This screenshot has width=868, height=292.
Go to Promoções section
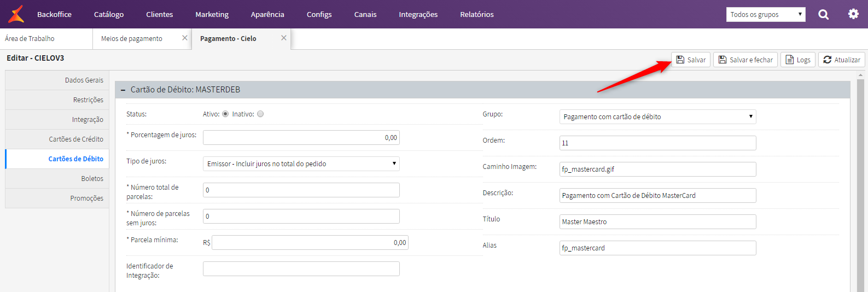point(57,198)
